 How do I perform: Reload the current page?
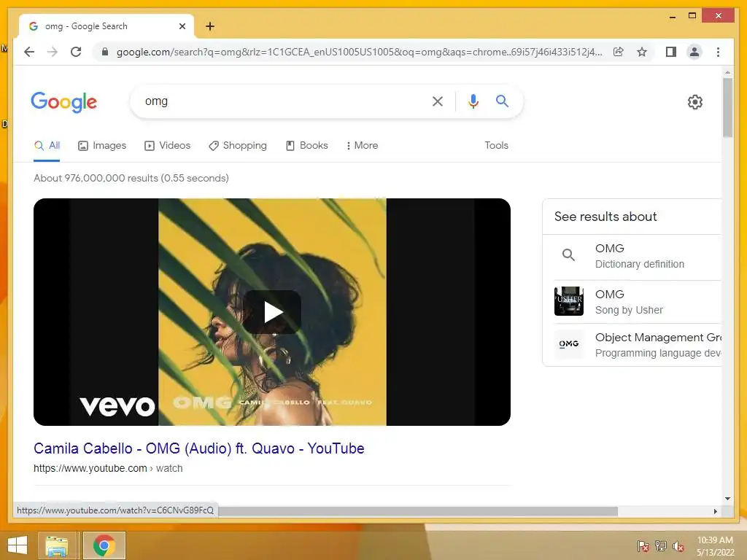(76, 52)
